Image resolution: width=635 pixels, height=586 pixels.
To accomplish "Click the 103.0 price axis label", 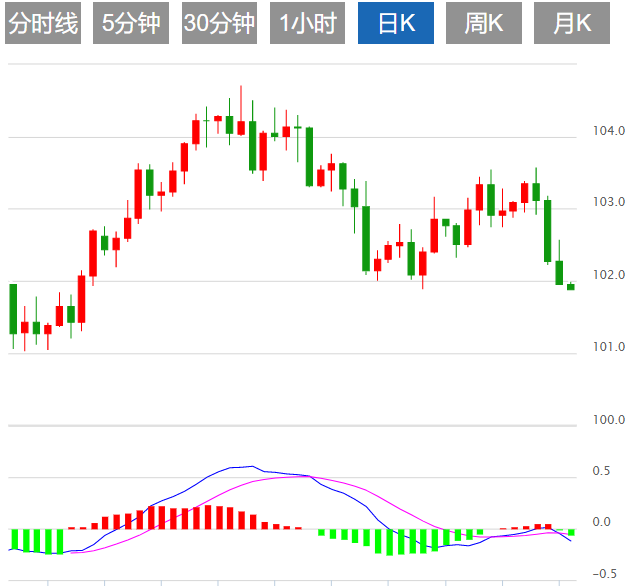I will (x=609, y=202).
